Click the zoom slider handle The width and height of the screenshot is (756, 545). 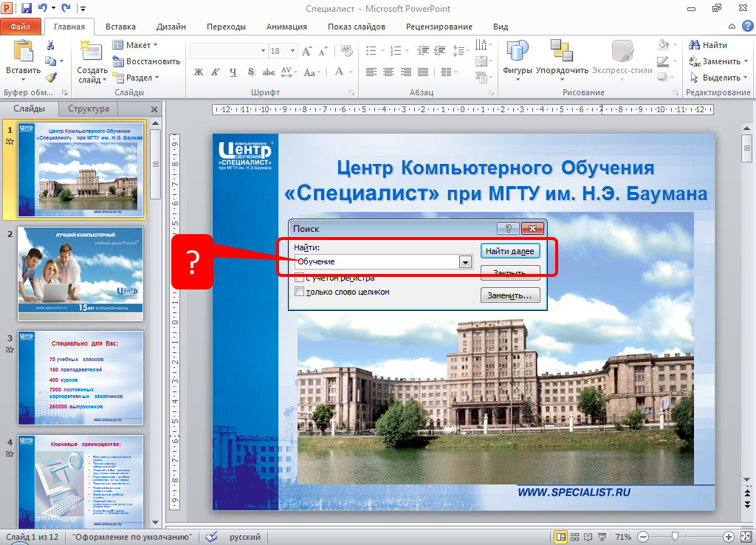tap(675, 537)
